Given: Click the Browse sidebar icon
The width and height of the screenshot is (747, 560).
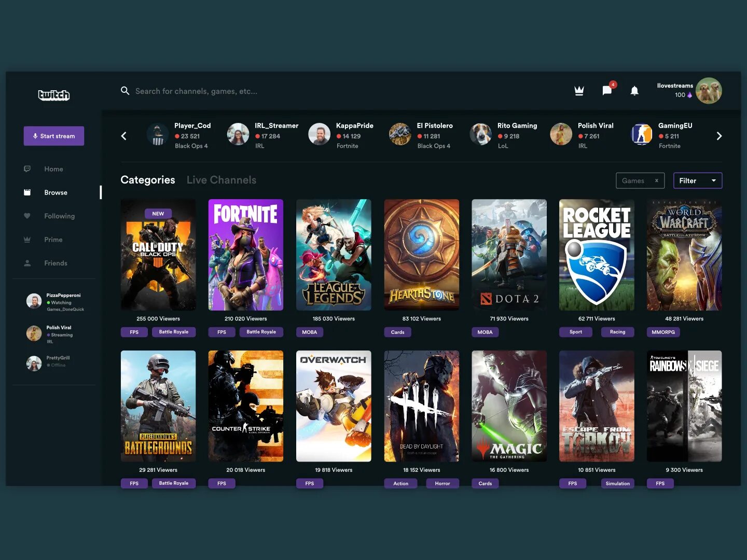Looking at the screenshot, I should tap(27, 192).
